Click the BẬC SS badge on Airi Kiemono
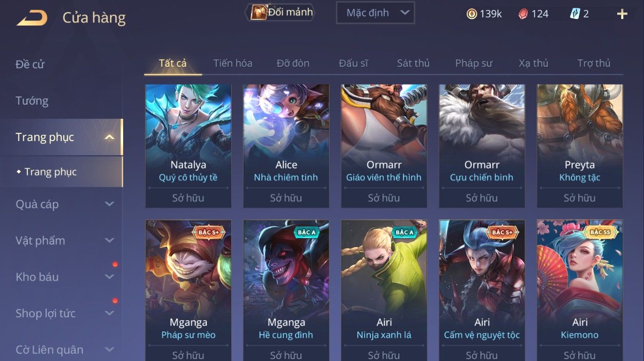 pos(600,233)
